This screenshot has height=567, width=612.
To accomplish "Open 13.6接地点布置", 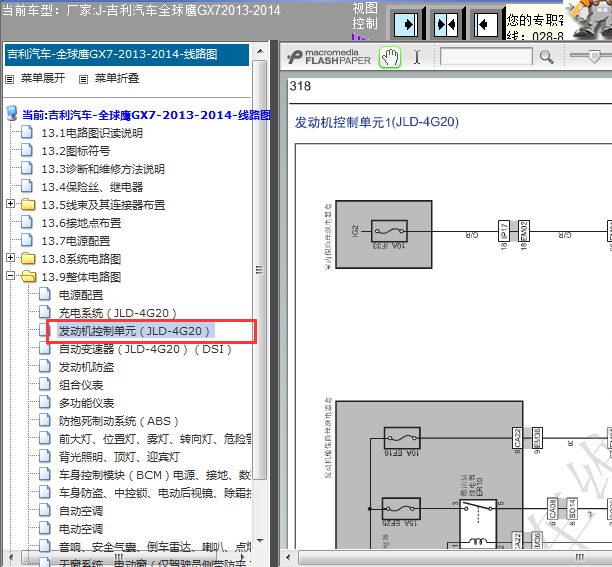I will click(81, 223).
